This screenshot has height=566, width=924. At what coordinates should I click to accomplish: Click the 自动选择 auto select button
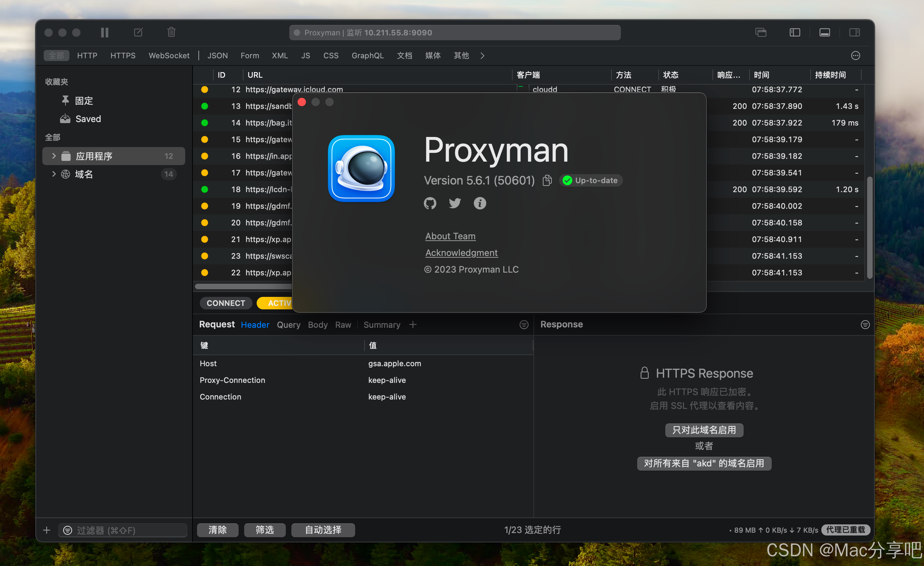(x=323, y=530)
